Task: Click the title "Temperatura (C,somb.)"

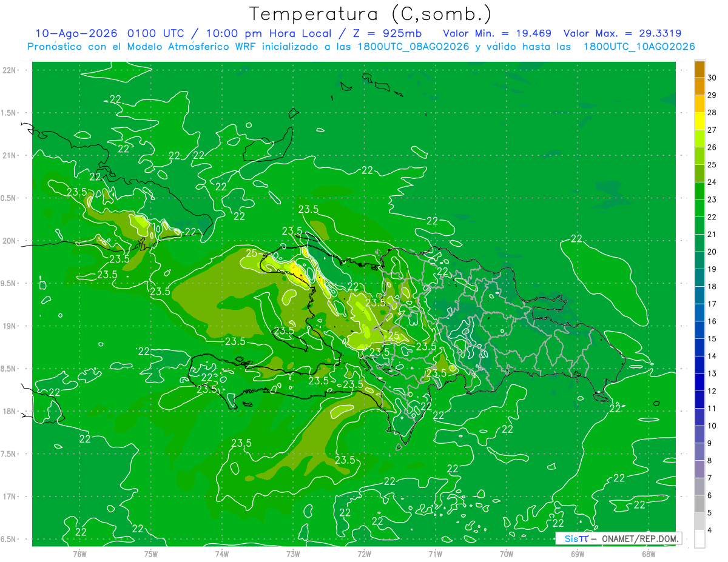Action: [371, 14]
